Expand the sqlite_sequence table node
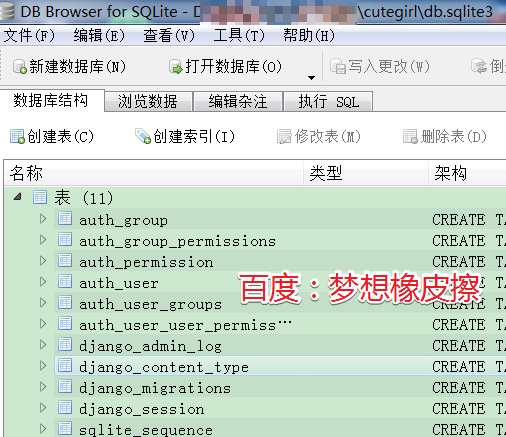 [x=43, y=429]
